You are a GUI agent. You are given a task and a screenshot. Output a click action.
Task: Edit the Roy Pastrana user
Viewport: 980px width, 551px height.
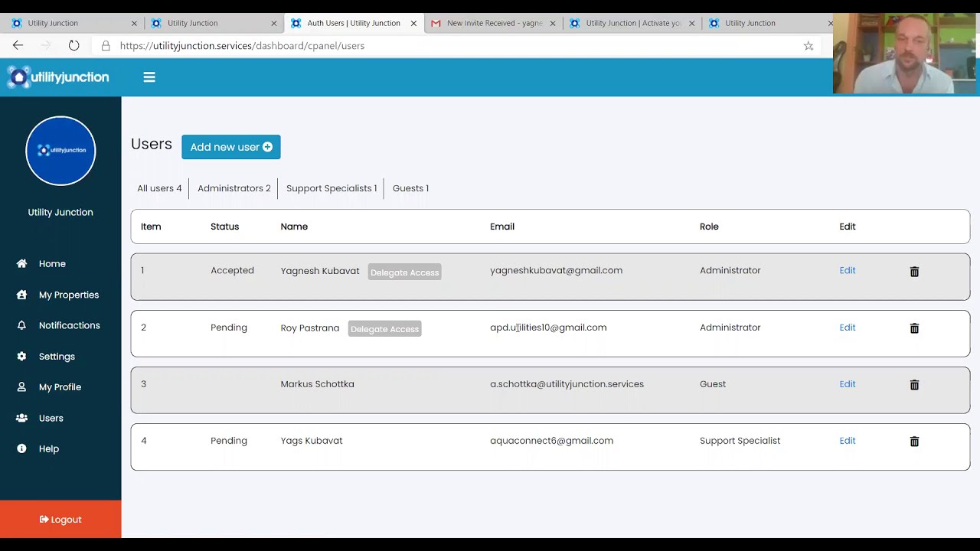(x=848, y=328)
